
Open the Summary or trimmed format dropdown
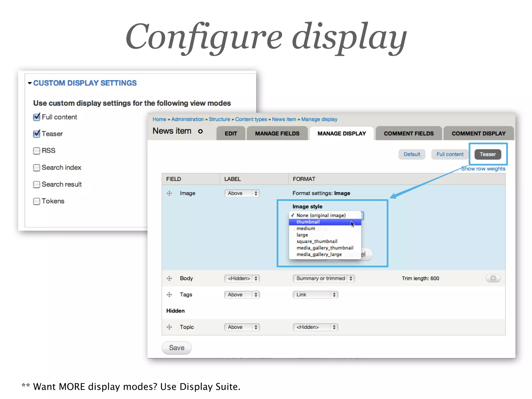324,278
